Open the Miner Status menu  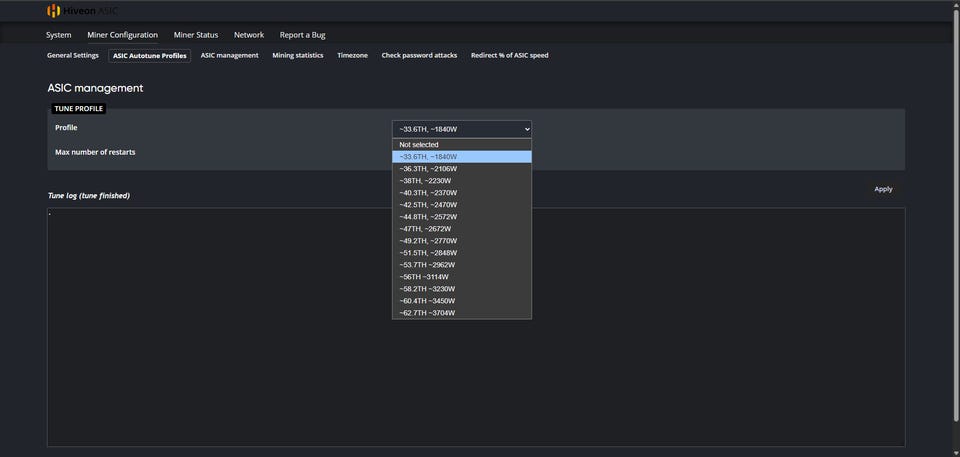pos(196,35)
